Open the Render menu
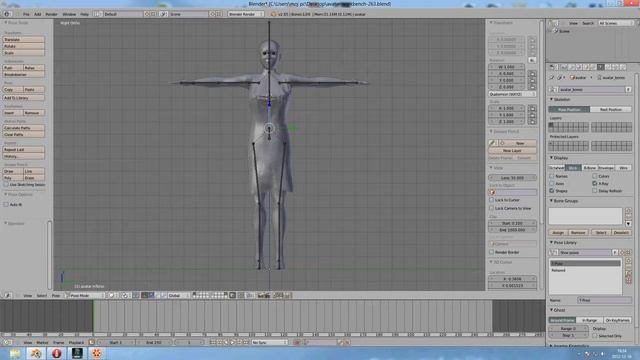 pyautogui.click(x=51, y=14)
